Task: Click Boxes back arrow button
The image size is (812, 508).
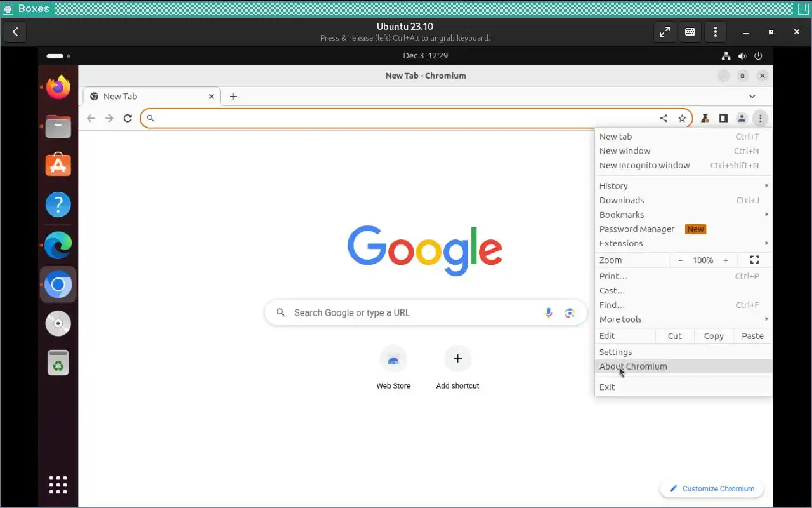Action: click(15, 32)
